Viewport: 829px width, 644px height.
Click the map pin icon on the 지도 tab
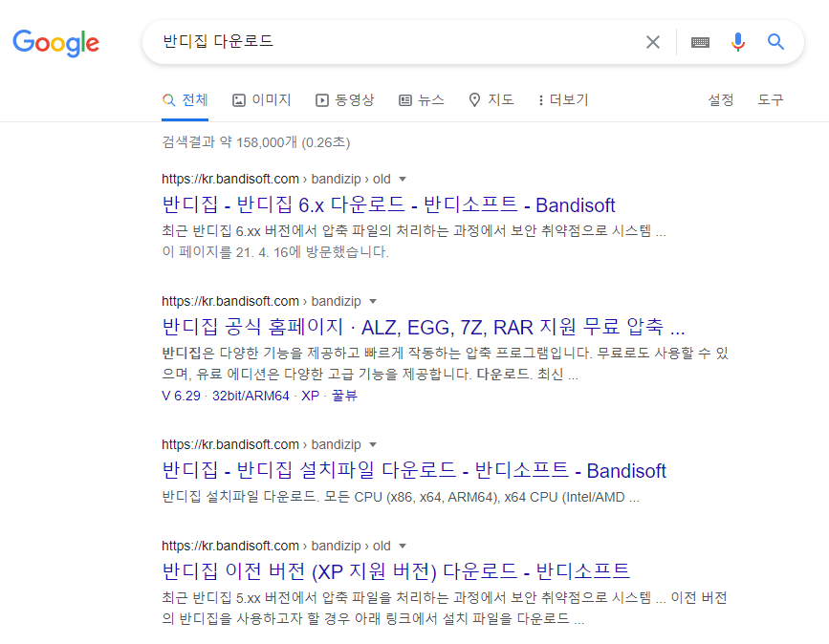(475, 100)
